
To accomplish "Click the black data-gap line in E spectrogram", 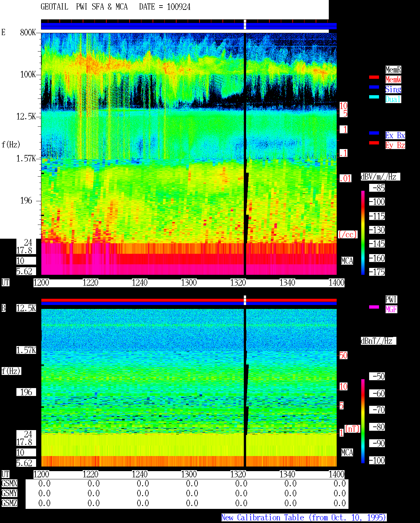I will point(245,154).
